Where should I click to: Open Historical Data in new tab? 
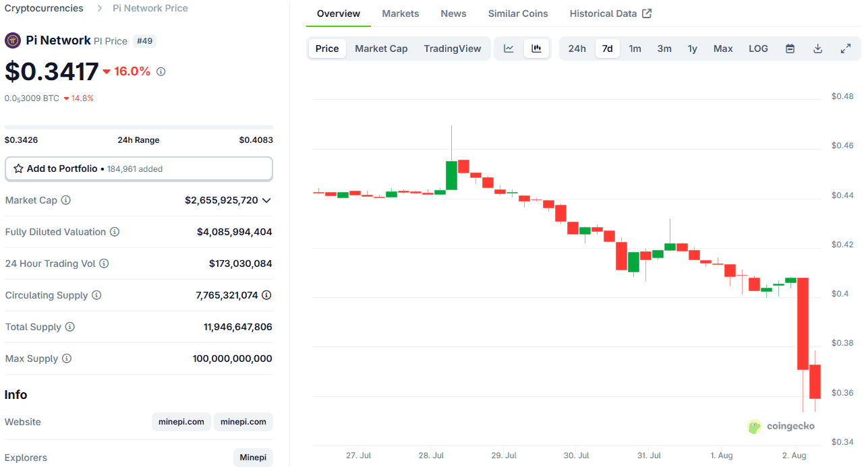tap(603, 13)
